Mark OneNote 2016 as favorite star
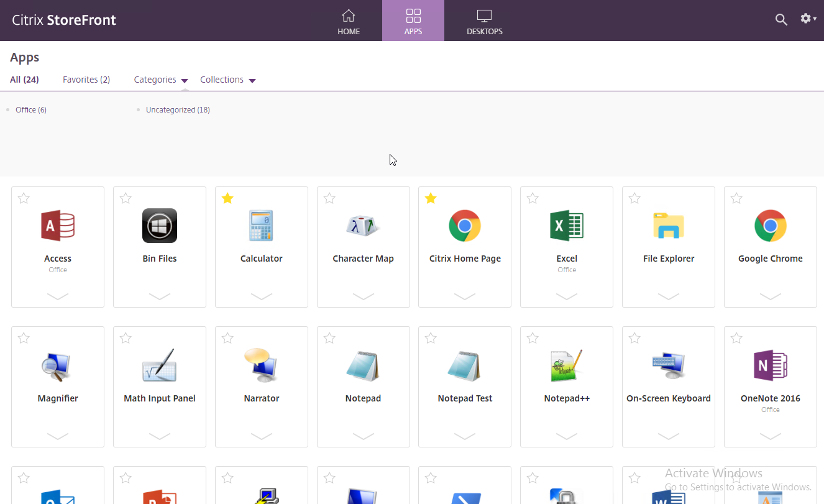This screenshot has width=824, height=504. pos(736,338)
